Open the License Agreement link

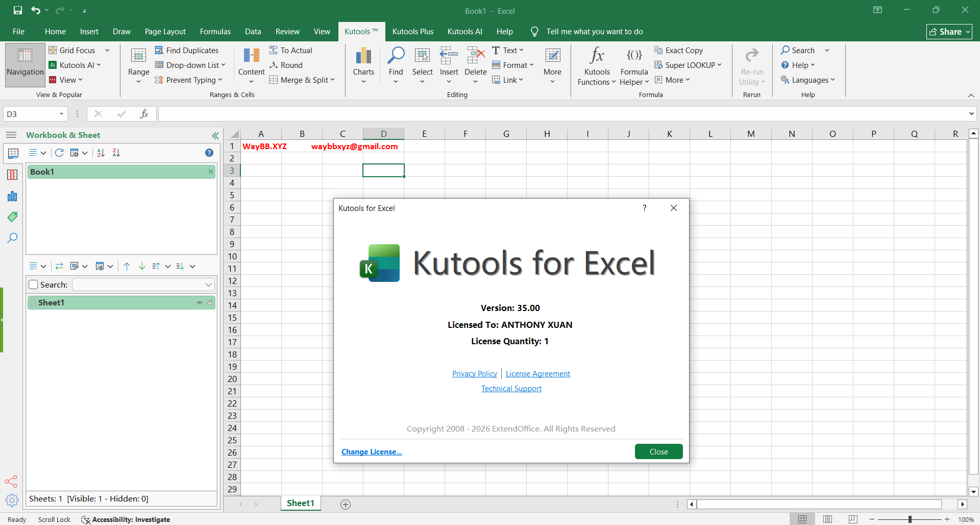(538, 374)
